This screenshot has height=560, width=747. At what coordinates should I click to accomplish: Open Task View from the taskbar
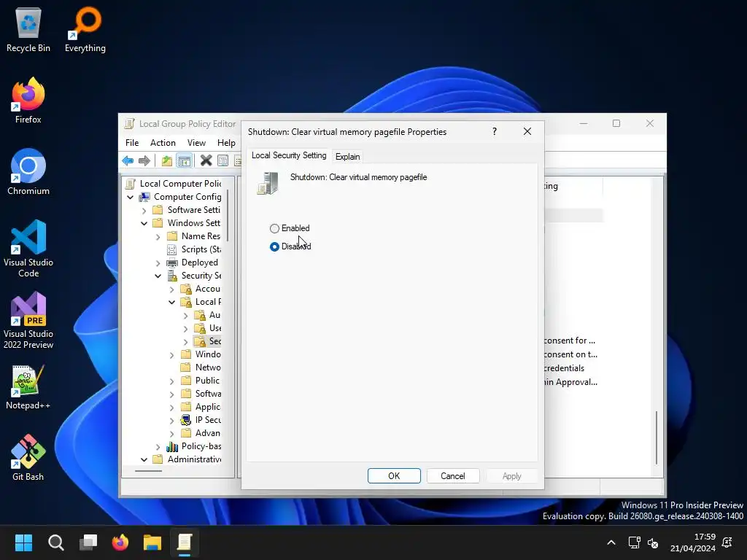88,542
